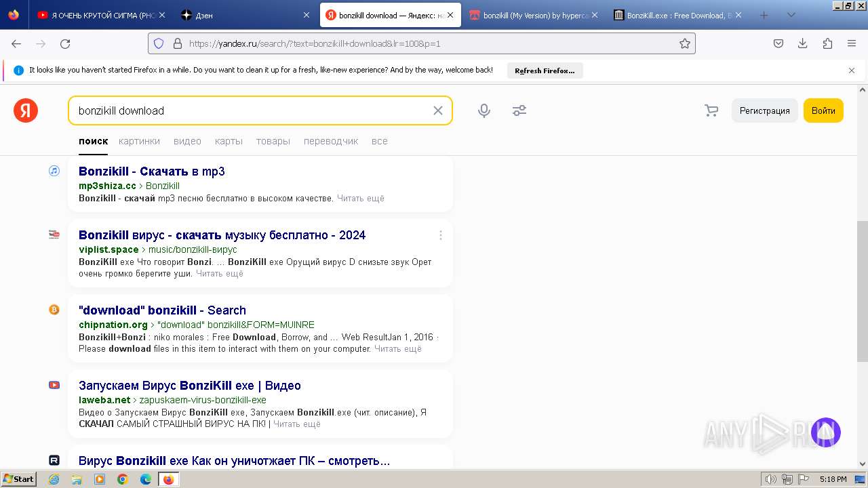The height and width of the screenshot is (488, 868).
Task: Click the laweba.net video result favicon
Action: (x=54, y=385)
